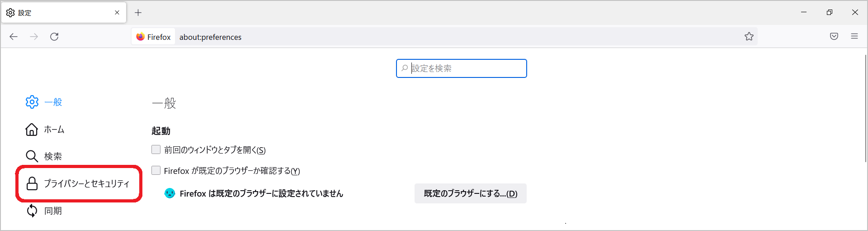Click the about:preferences address bar
868x231 pixels.
407,37
